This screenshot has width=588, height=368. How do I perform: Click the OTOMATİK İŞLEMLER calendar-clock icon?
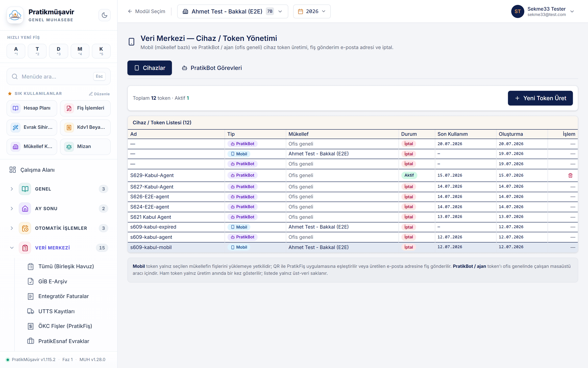25,228
